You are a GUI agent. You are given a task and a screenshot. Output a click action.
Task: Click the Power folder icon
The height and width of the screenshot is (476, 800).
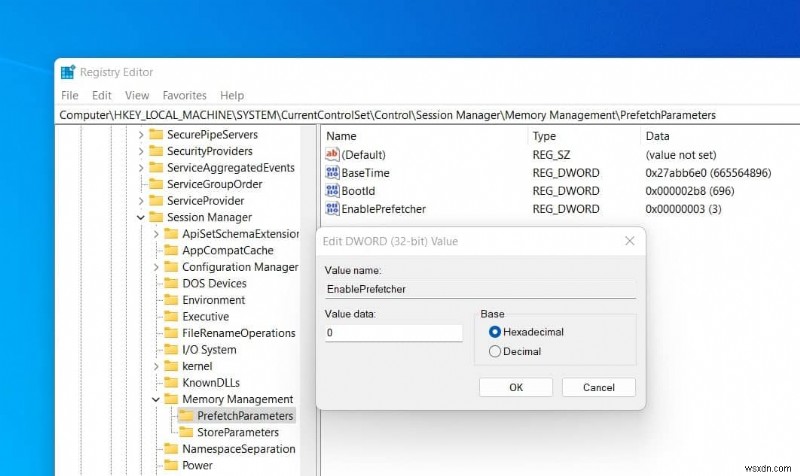click(x=171, y=465)
